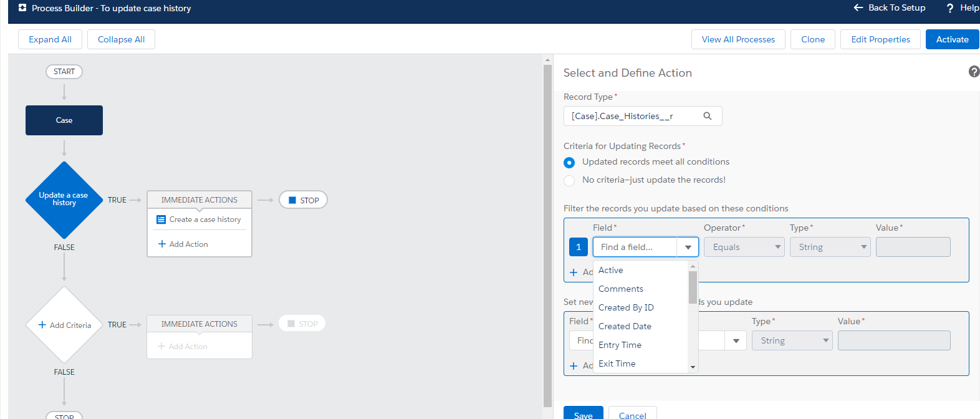The height and width of the screenshot is (419, 980).
Task: Click the help question mark icon in panel
Action: [974, 72]
